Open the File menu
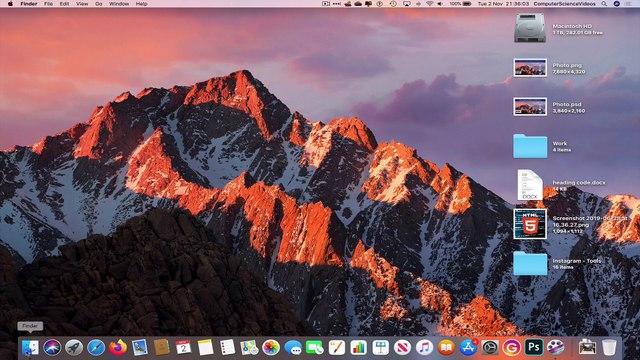 click(x=48, y=4)
